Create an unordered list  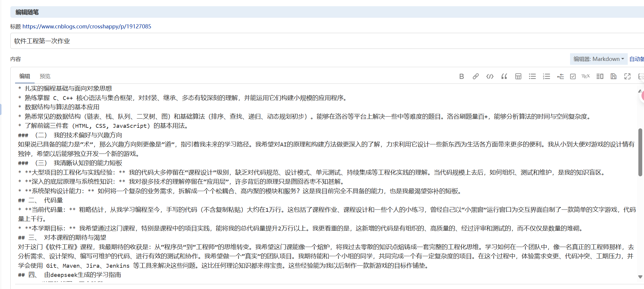(x=532, y=76)
